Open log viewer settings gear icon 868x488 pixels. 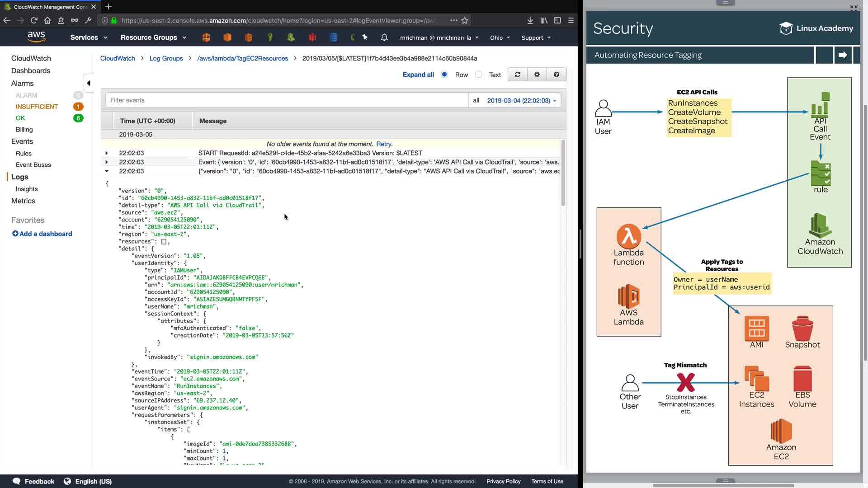(537, 75)
